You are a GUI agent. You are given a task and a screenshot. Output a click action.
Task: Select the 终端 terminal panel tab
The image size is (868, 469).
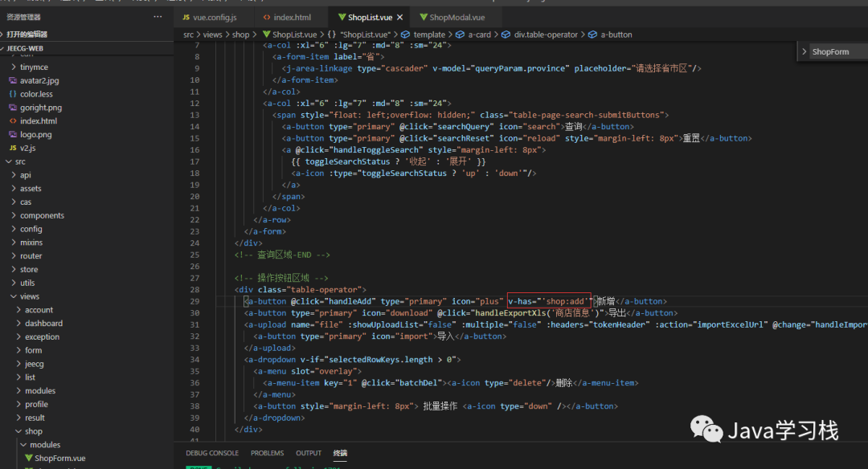340,453
